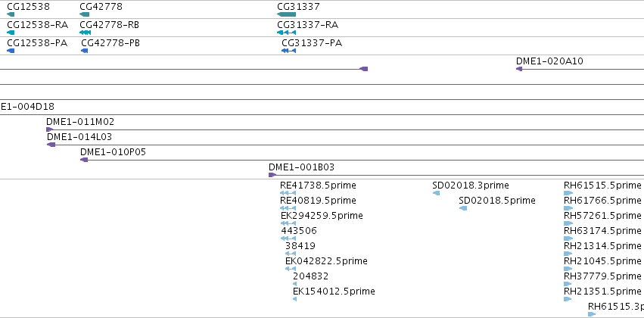644x318 pixels.
Task: Click the DME1-001B03 label text
Action: click(x=301, y=167)
